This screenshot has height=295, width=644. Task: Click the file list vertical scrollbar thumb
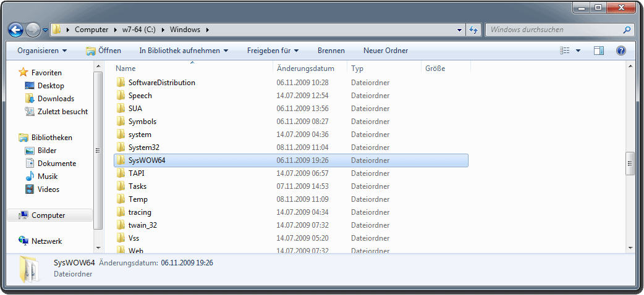tap(630, 164)
